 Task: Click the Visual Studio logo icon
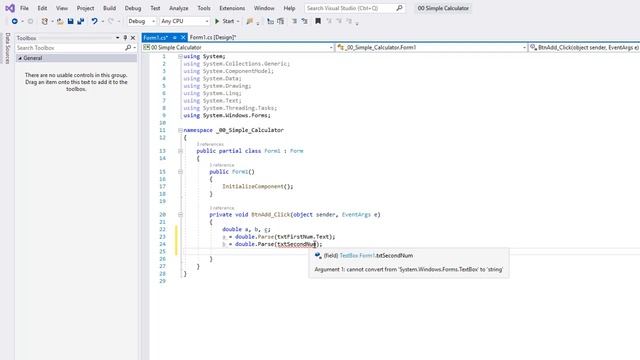[10, 8]
